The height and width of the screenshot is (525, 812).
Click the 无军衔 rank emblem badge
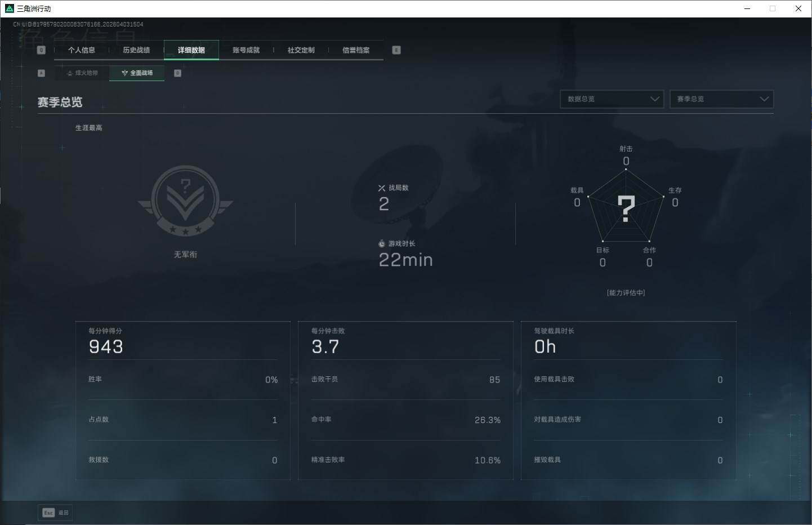pyautogui.click(x=185, y=201)
